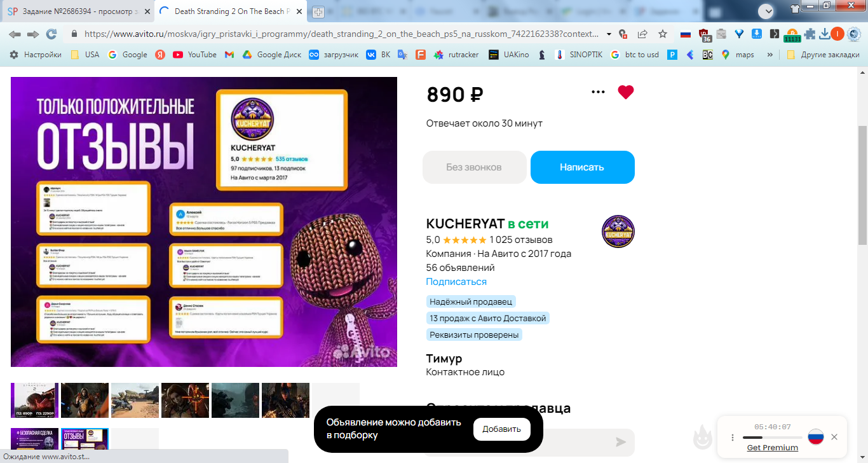Open the maps bookmark
The height and width of the screenshot is (463, 868).
click(738, 55)
